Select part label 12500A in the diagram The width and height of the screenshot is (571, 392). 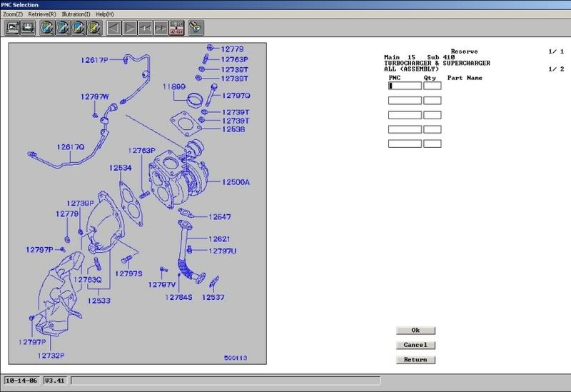pyautogui.click(x=236, y=182)
